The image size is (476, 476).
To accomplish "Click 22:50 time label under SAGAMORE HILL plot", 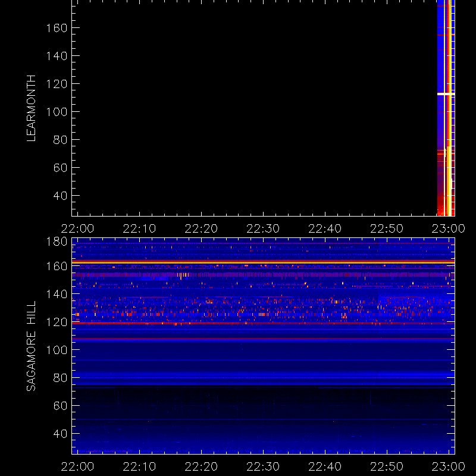I will 387,466.
